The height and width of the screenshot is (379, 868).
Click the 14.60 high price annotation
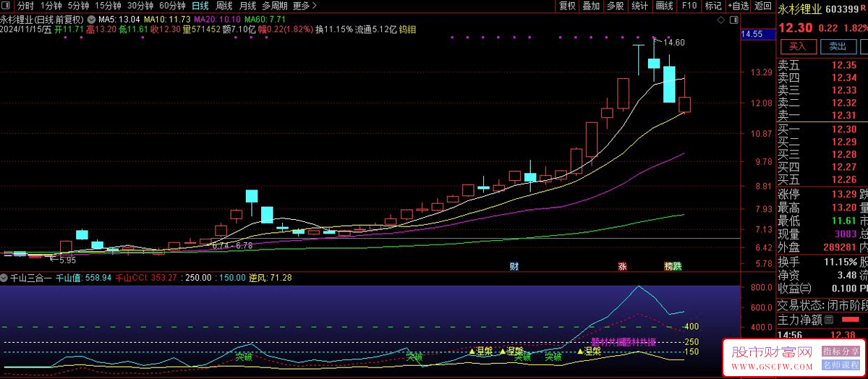(x=674, y=43)
